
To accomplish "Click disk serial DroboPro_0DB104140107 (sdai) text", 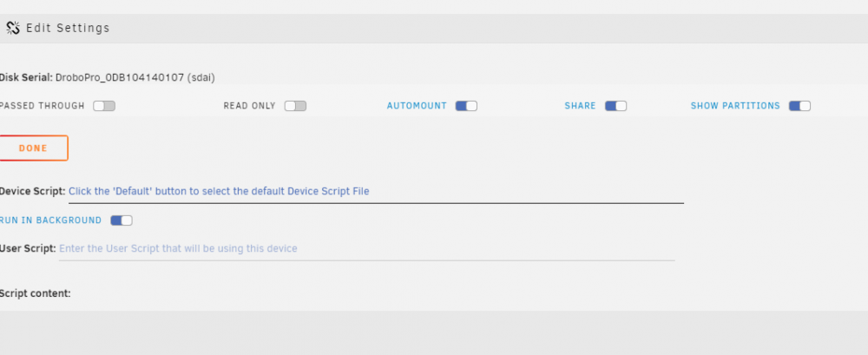I will pyautogui.click(x=135, y=77).
